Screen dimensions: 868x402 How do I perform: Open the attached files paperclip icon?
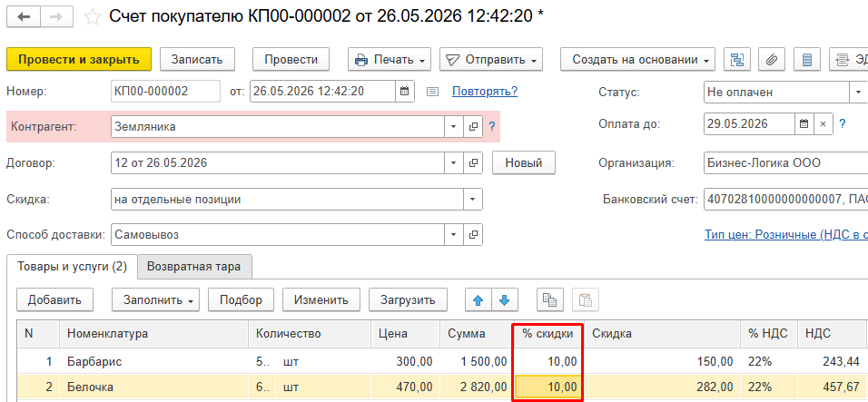pos(772,59)
